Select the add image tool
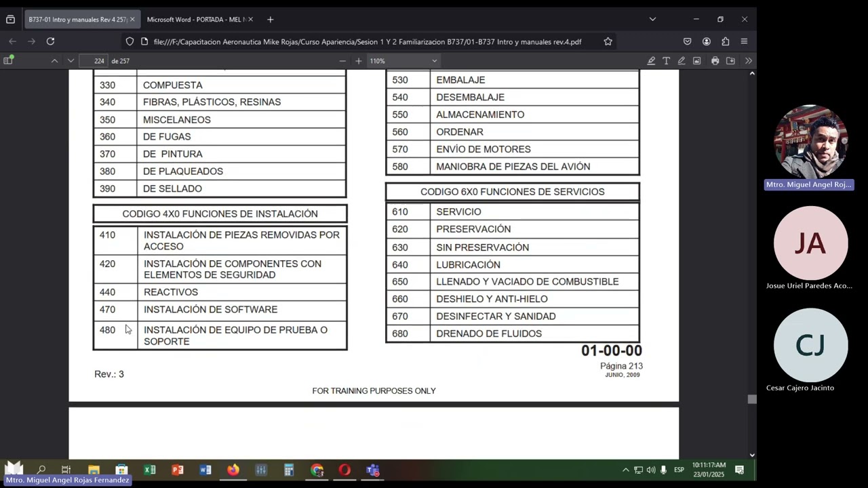Viewport: 868px width, 488px height. [x=696, y=61]
